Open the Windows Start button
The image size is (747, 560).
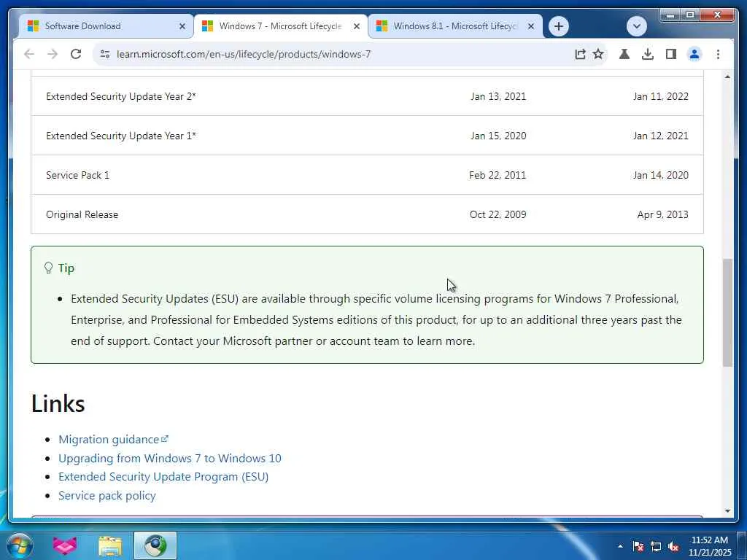click(20, 545)
